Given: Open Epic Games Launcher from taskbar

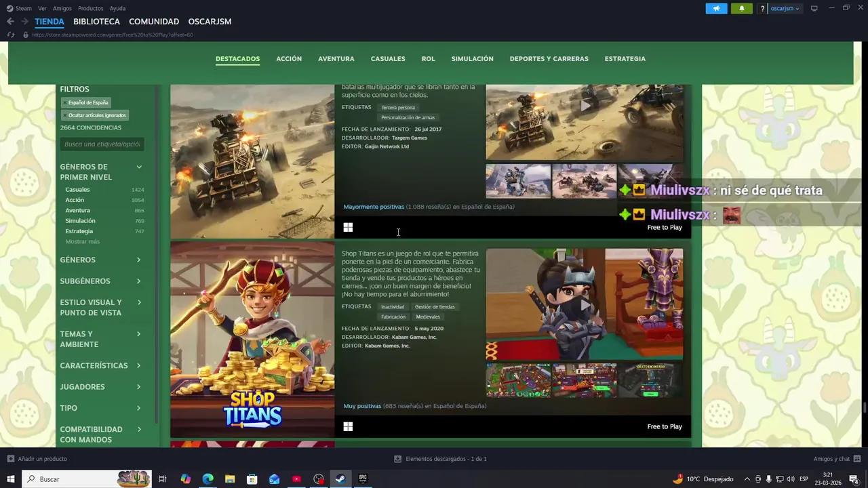Looking at the screenshot, I should click(x=363, y=479).
